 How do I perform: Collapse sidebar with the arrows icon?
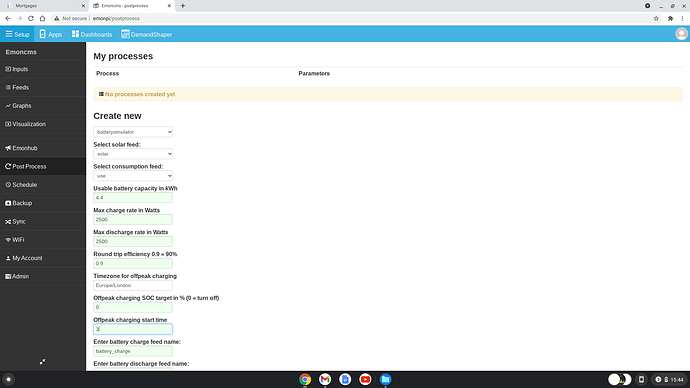(42, 362)
